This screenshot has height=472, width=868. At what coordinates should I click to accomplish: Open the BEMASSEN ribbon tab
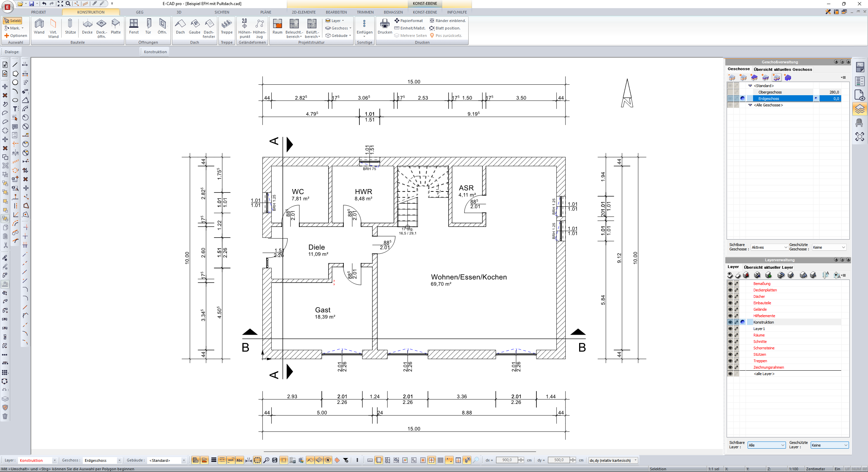click(x=393, y=12)
